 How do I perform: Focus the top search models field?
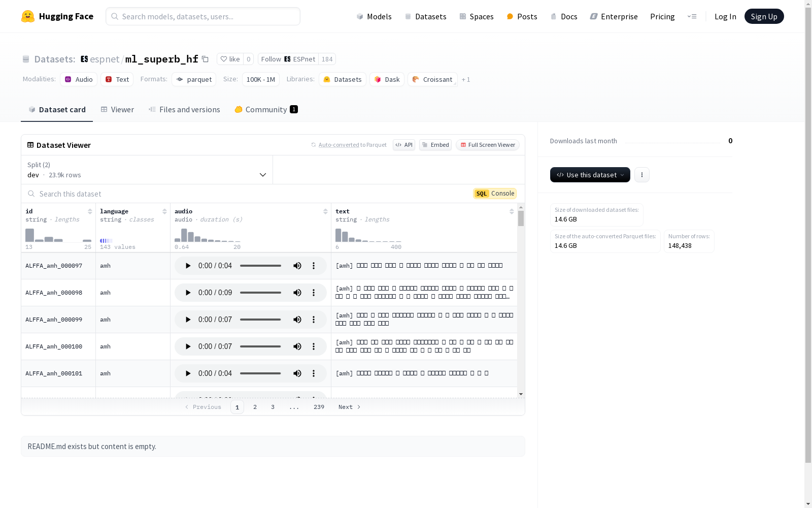pyautogui.click(x=203, y=16)
